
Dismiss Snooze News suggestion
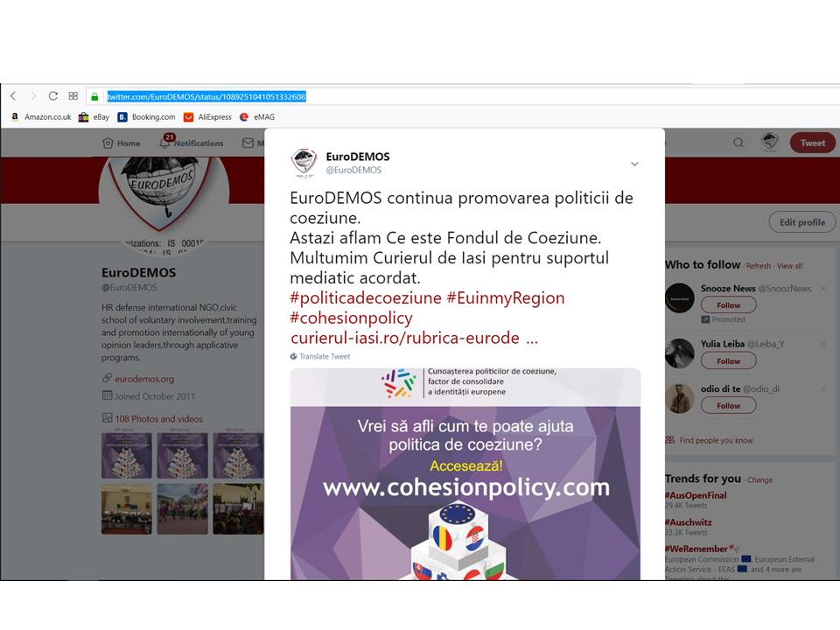pyautogui.click(x=823, y=289)
